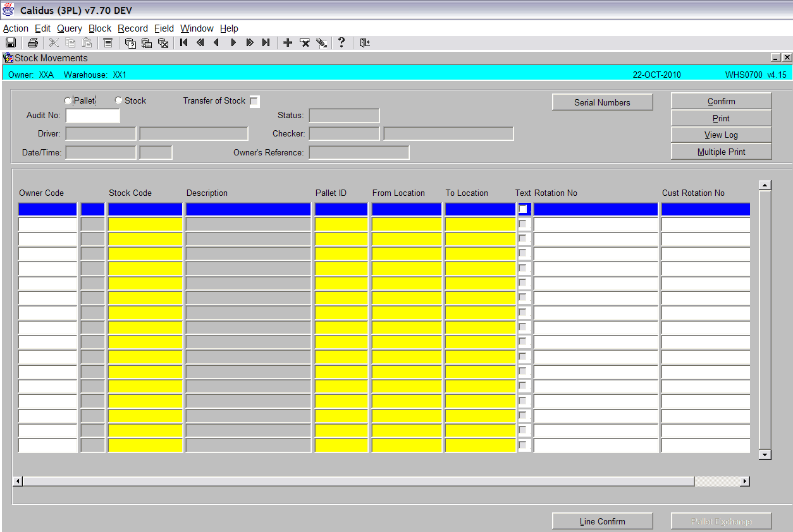Screen dimensions: 793x532
Task: Click the Status field
Action: 344,116
